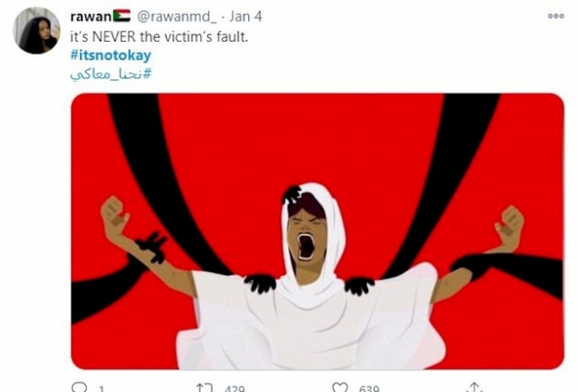
Task: Open the #itsnotokay hashtag
Action: coord(111,55)
